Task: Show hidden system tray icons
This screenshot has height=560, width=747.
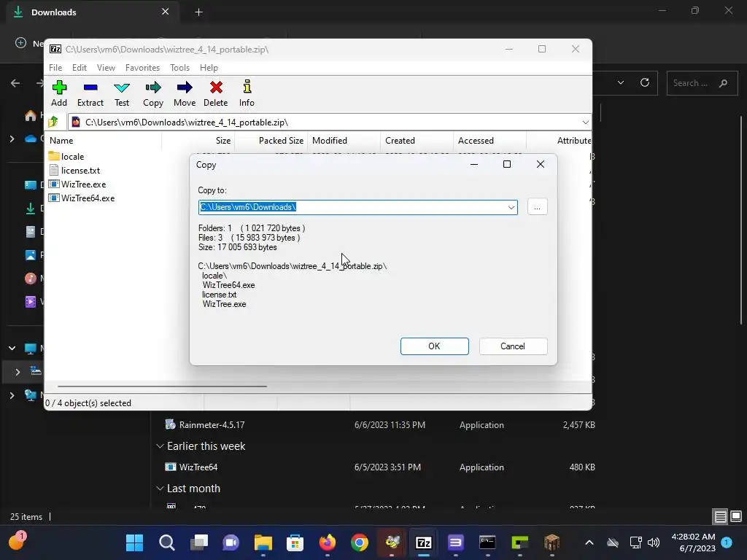Action: [589, 542]
